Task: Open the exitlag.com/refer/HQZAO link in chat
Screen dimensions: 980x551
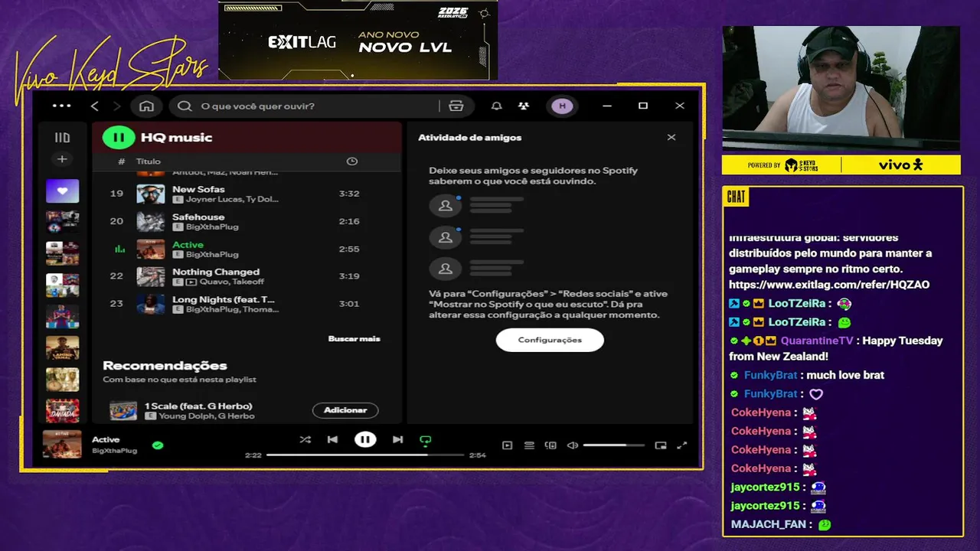Action: click(829, 285)
